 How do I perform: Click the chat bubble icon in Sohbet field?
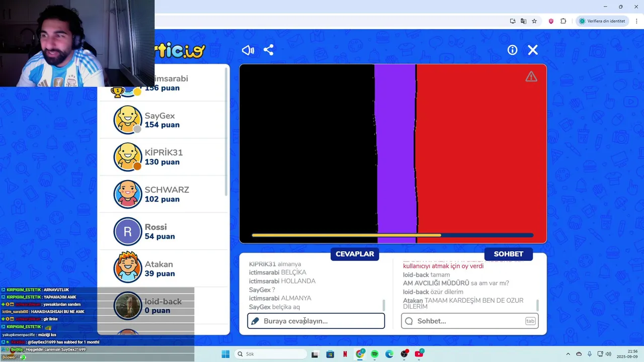[409, 321]
